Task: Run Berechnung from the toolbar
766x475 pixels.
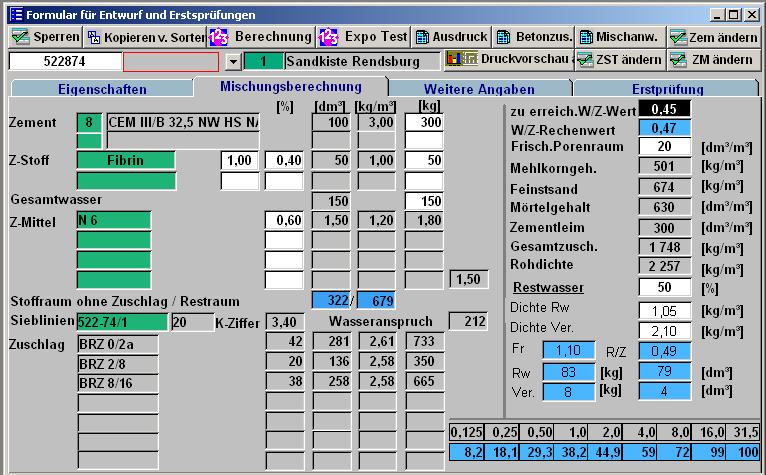Action: click(x=260, y=37)
